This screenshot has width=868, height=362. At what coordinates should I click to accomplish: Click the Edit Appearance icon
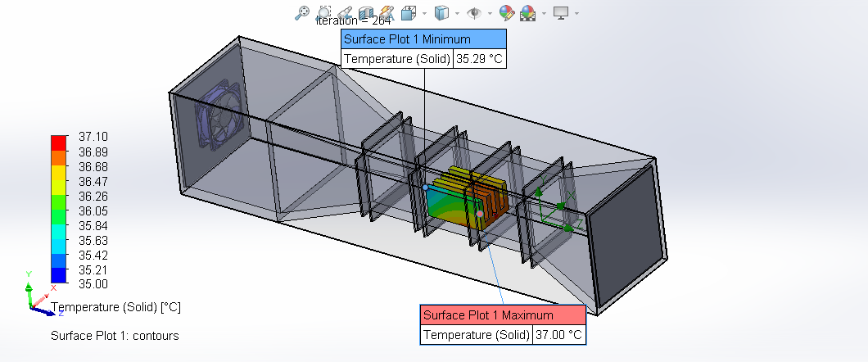(507, 13)
